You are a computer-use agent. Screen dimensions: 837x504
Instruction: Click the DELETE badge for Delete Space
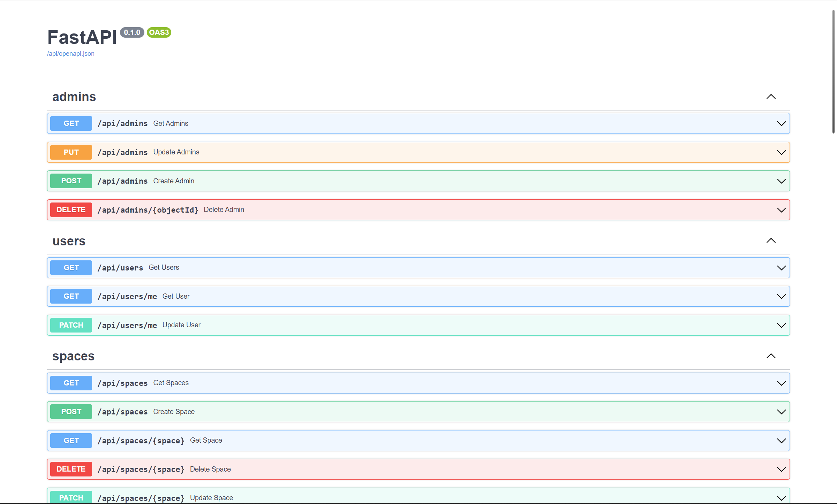point(71,469)
